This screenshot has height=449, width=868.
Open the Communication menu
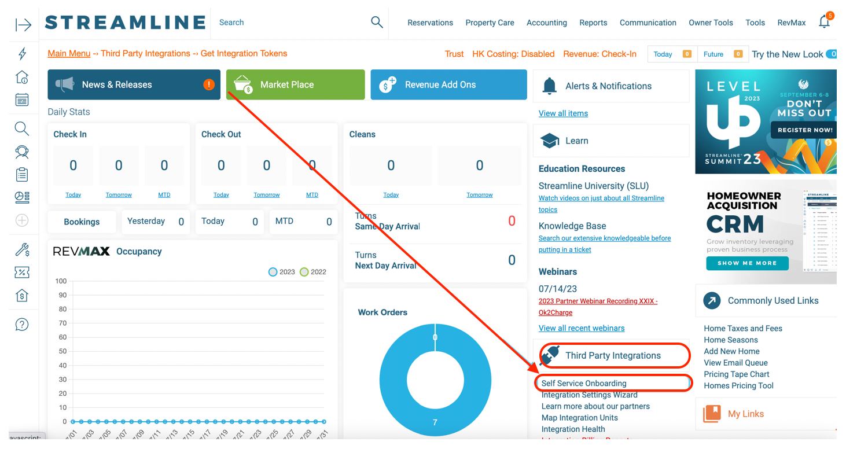[648, 23]
